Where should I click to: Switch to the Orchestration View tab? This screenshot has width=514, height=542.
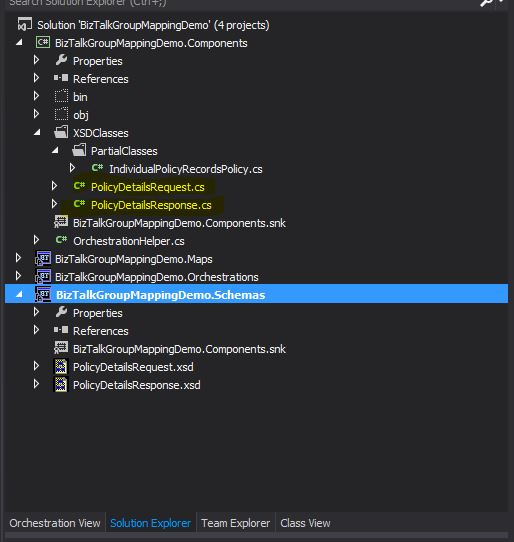(x=55, y=523)
